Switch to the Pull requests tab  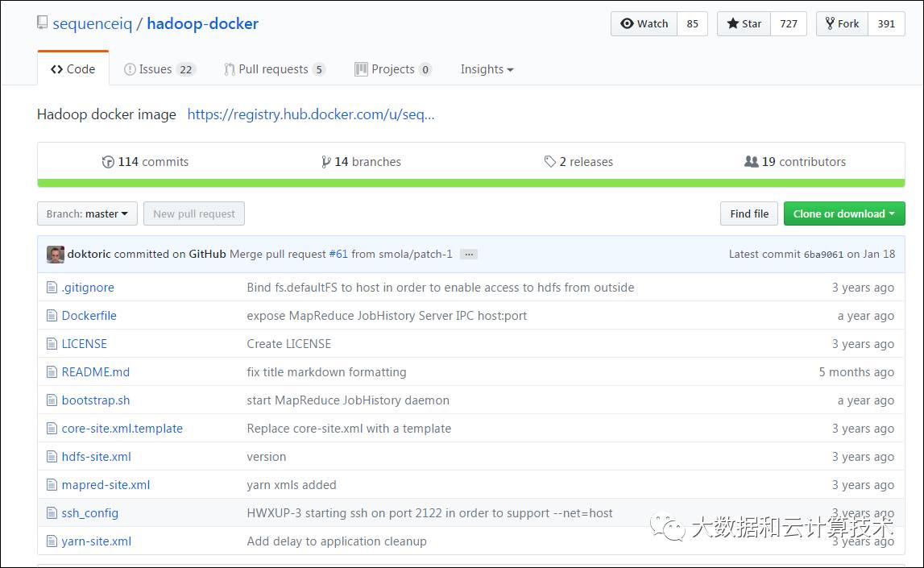click(x=275, y=69)
